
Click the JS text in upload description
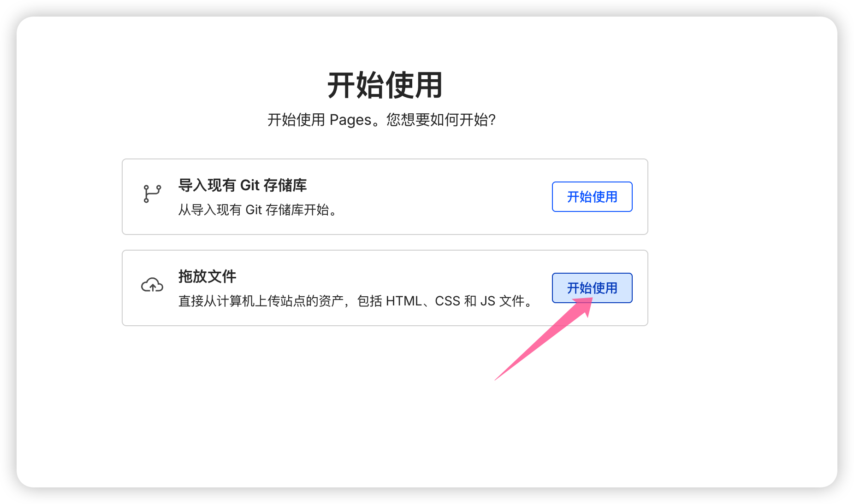click(487, 301)
